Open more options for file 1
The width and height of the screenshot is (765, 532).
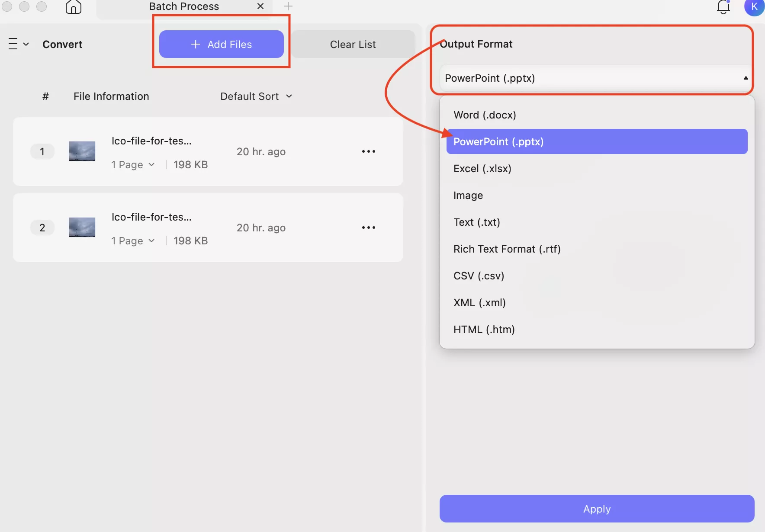pos(368,151)
